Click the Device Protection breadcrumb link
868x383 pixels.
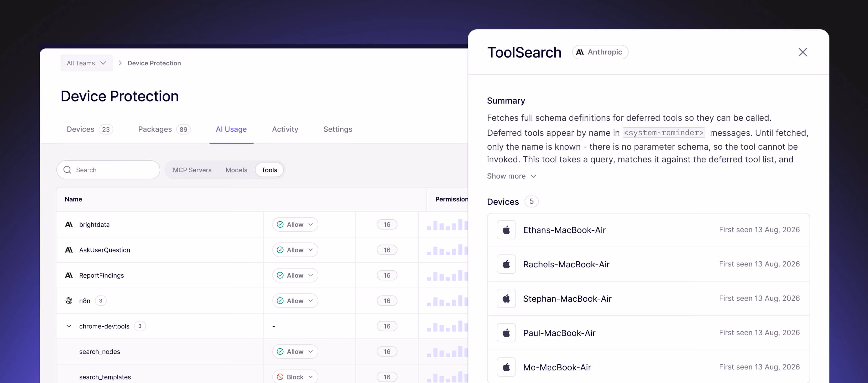point(154,63)
